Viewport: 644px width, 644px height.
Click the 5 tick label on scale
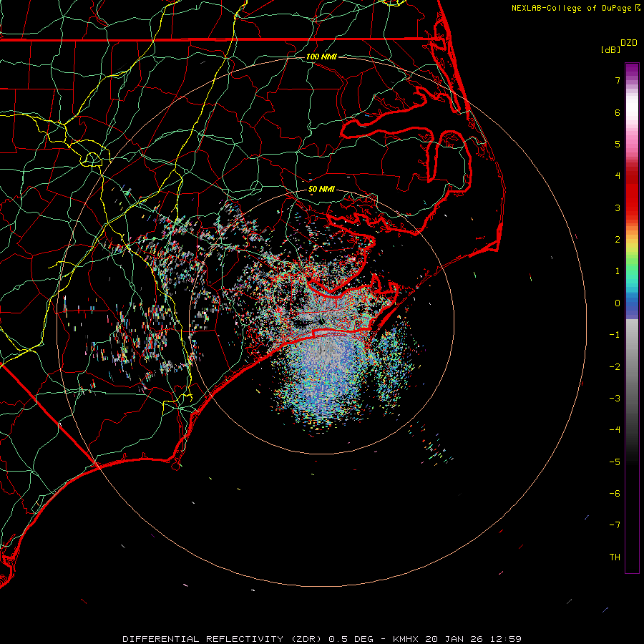click(618, 144)
